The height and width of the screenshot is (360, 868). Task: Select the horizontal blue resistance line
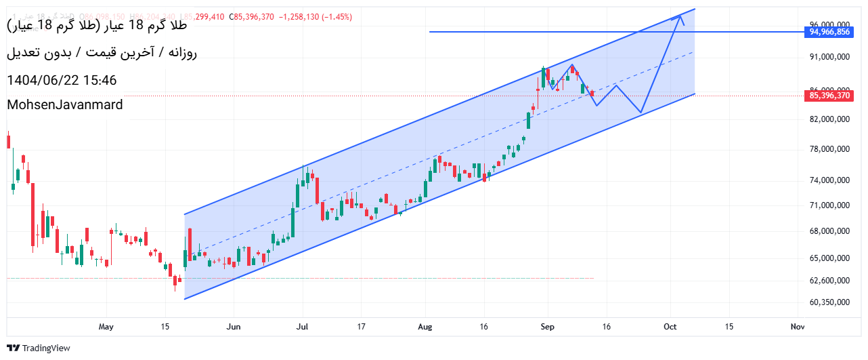(542, 32)
